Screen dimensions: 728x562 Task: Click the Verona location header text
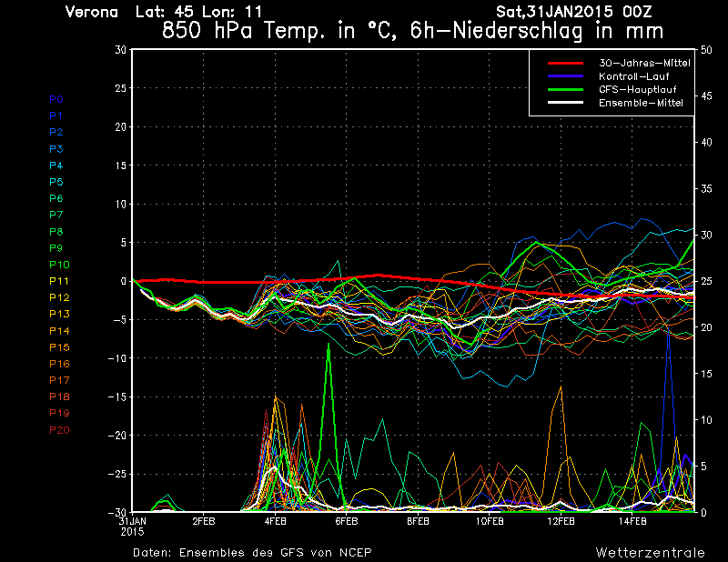92,12
